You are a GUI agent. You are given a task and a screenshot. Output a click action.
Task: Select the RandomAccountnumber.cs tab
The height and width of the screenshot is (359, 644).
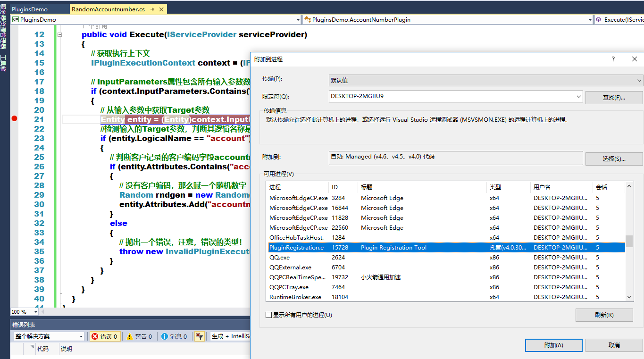108,9
